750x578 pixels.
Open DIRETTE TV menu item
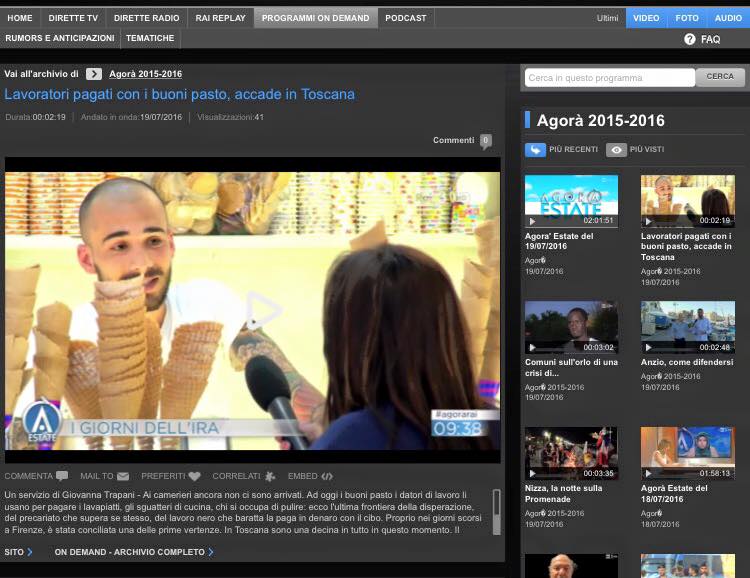pyautogui.click(x=73, y=18)
